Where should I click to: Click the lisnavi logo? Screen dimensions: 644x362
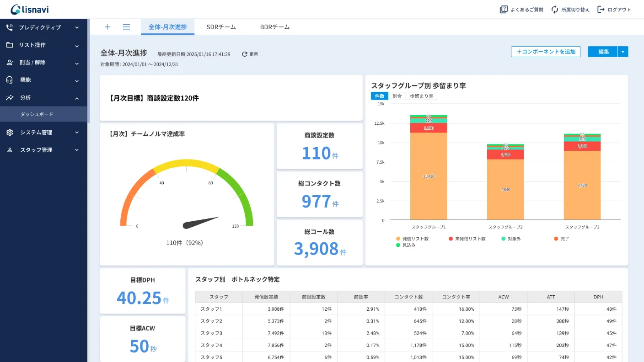tap(30, 9)
